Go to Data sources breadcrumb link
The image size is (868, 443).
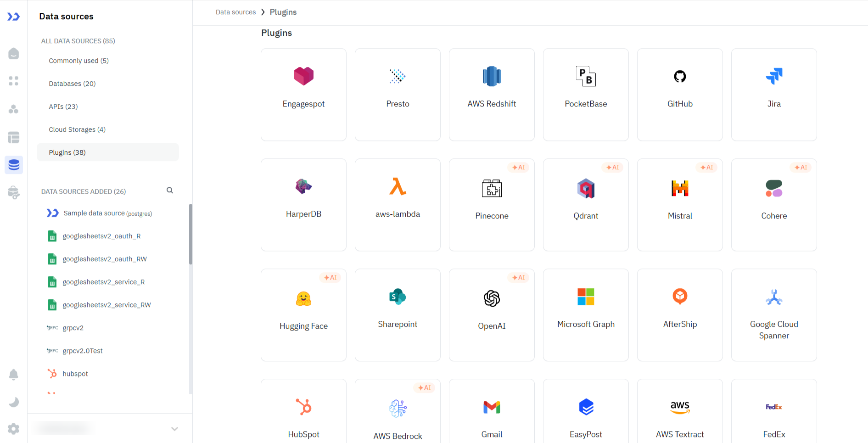235,12
